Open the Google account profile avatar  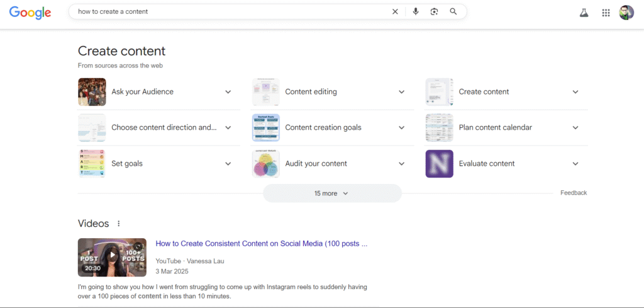tap(626, 13)
